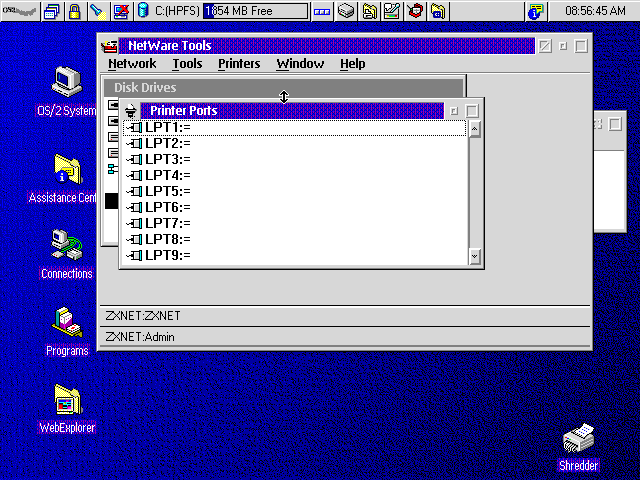Minimize the Printer Ports window
The image size is (640, 480).
(x=454, y=111)
